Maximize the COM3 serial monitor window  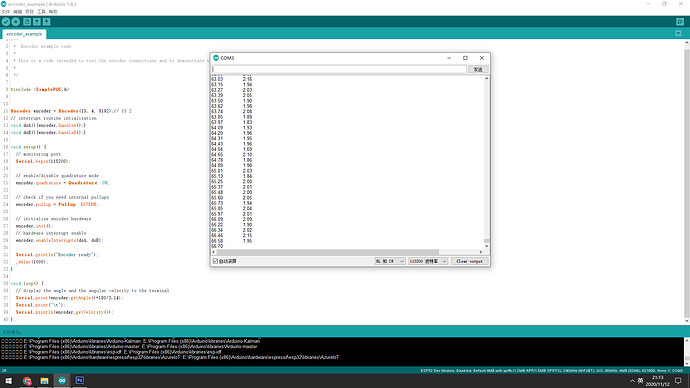[465, 58]
